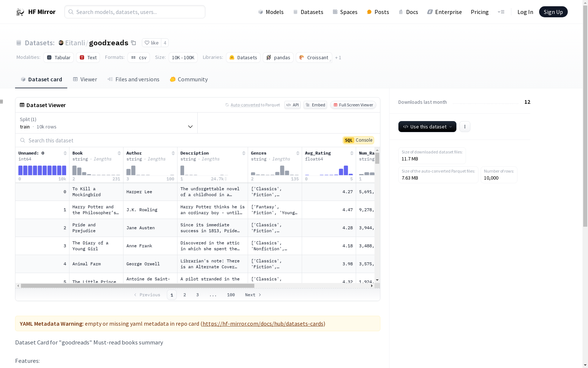Open the Eitanli profile link

75,43
